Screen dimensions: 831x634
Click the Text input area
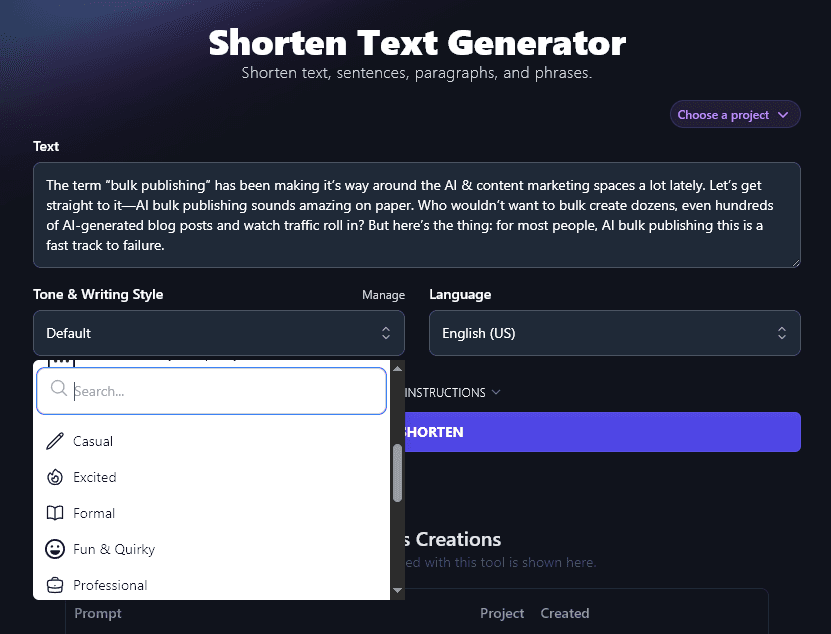pyautogui.click(x=418, y=214)
